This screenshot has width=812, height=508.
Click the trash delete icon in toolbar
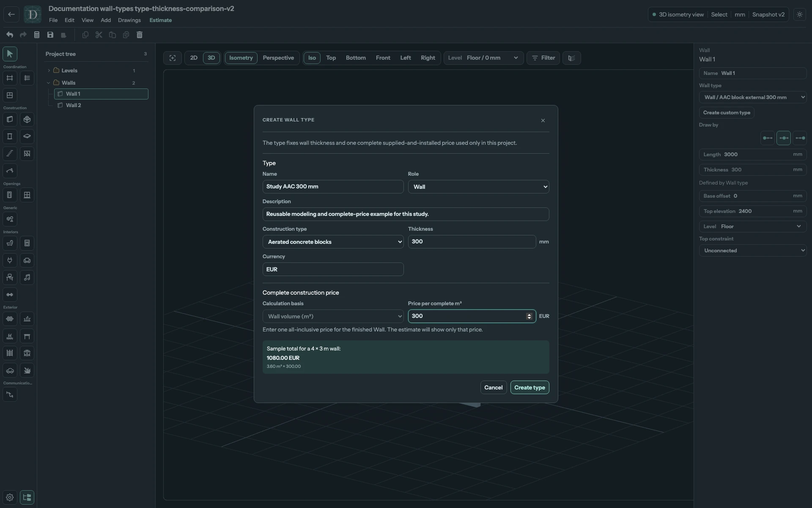point(140,35)
